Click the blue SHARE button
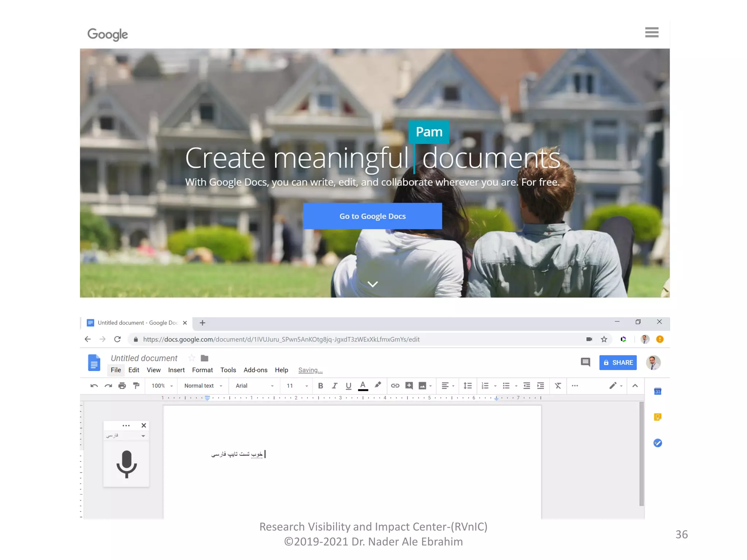 (x=618, y=362)
